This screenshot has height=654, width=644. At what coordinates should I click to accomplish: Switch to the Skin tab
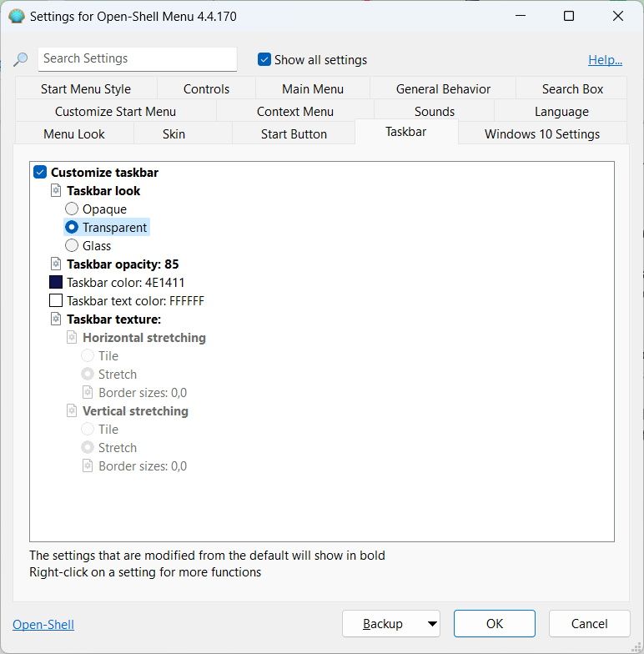[174, 134]
